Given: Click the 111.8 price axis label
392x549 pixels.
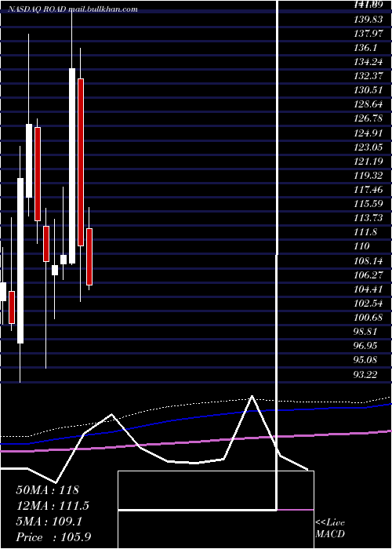Looking at the screenshot, I should pos(366,232).
